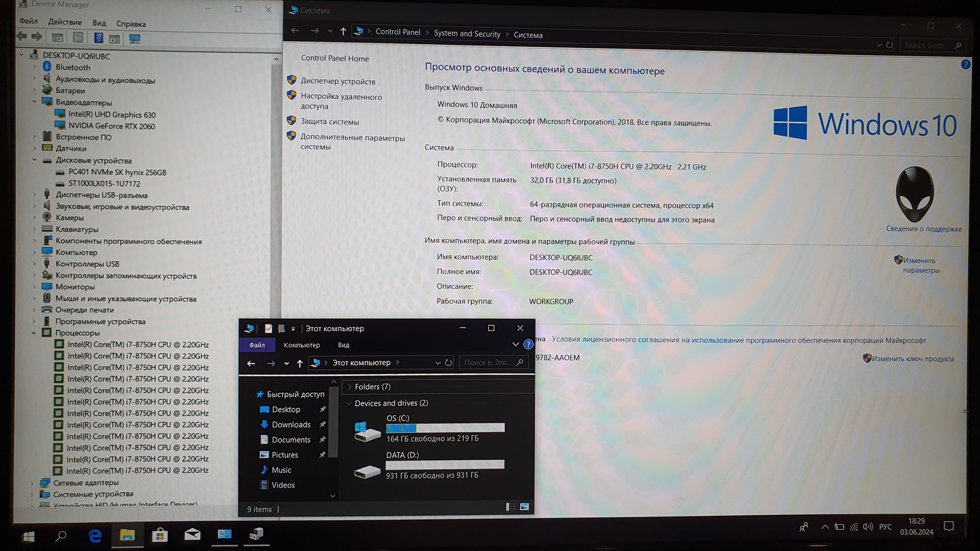Click Show/Hide console tree toolbar icon

coord(57,38)
